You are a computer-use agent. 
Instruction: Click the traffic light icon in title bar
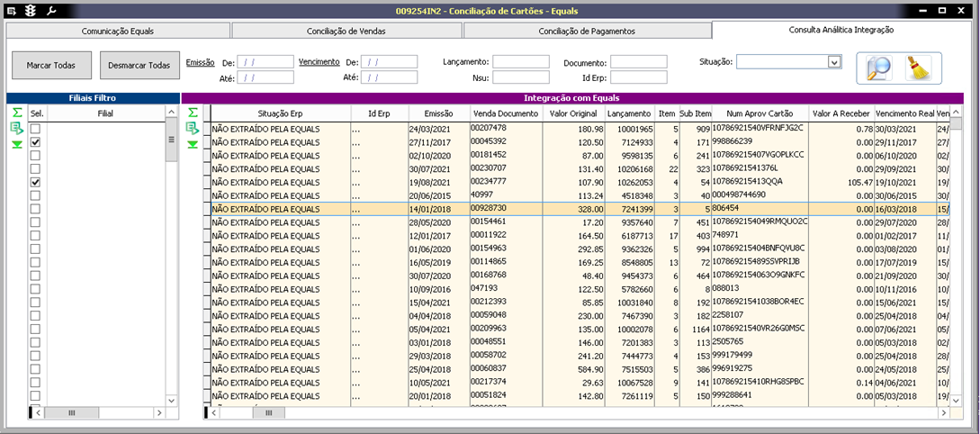[x=31, y=11]
